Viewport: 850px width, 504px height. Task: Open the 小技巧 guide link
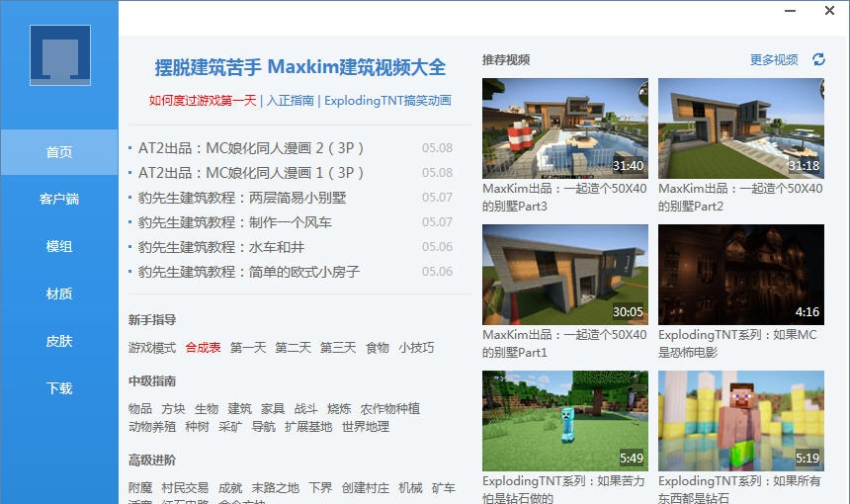tap(416, 348)
